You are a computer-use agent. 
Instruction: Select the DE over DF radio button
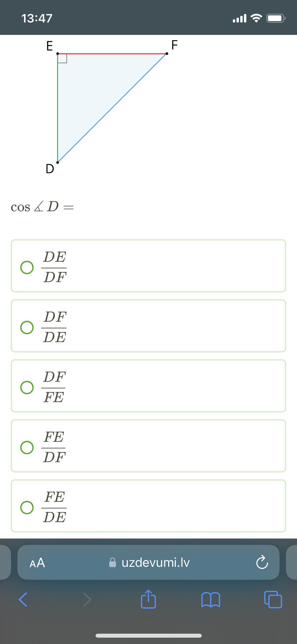point(27,268)
